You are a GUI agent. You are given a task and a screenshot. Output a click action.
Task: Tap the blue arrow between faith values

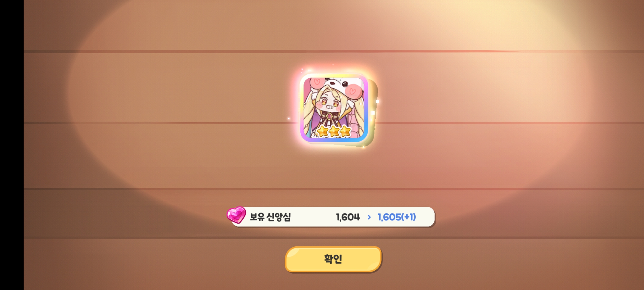[x=369, y=217]
